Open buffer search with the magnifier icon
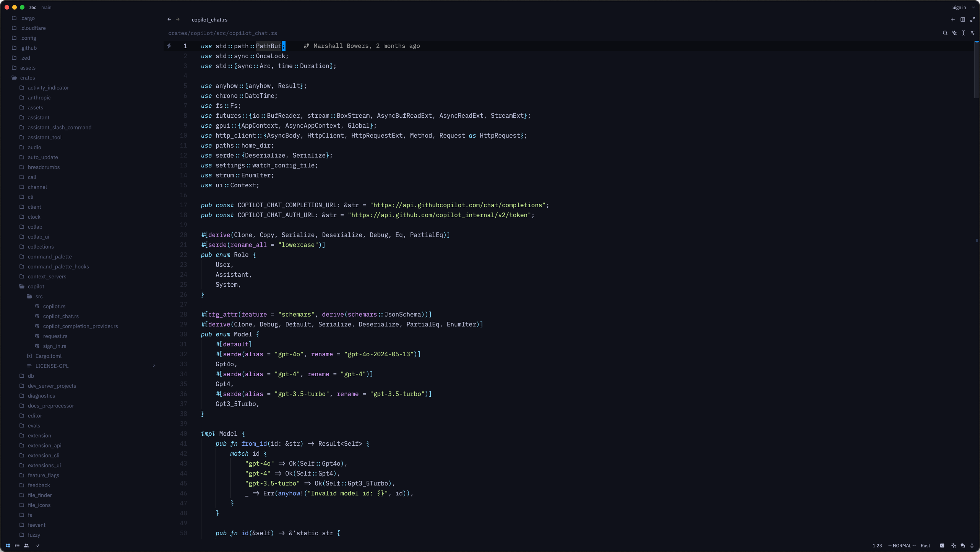Viewport: 980px width, 552px height. (x=945, y=33)
